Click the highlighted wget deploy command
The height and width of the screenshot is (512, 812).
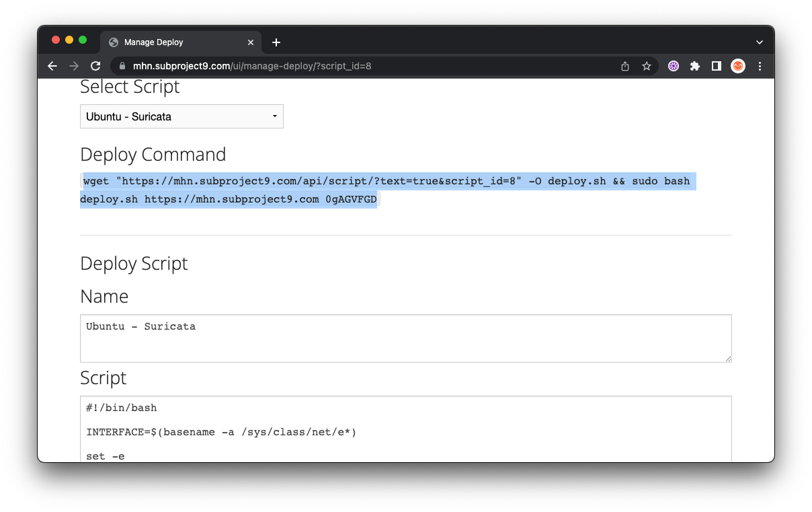pyautogui.click(x=388, y=190)
